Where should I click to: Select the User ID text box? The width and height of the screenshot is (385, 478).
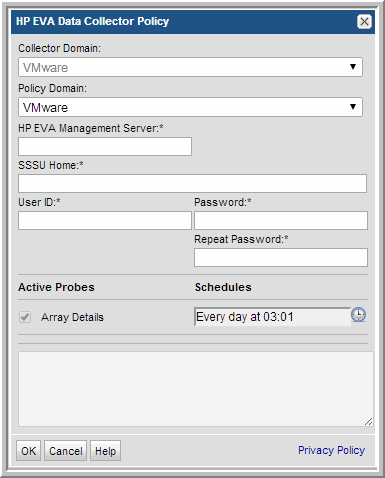pyautogui.click(x=105, y=220)
